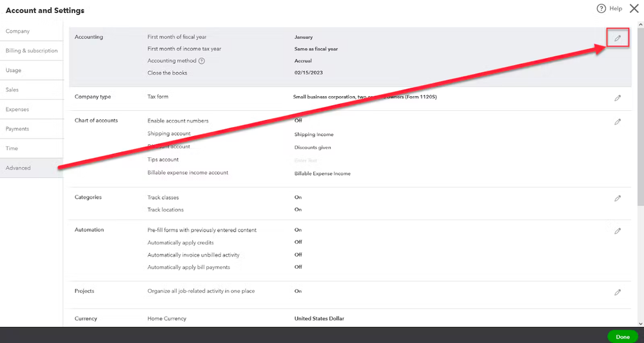644x343 pixels.
Task: Edit the Projects section
Action: point(618,292)
